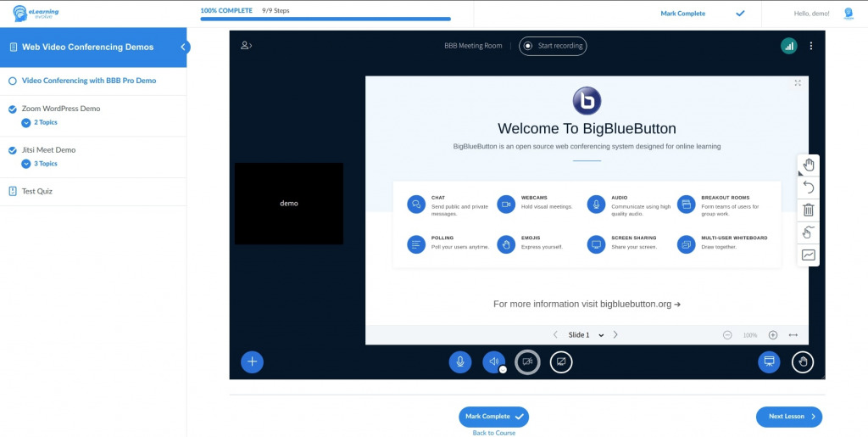Image resolution: width=868 pixels, height=437 pixels.
Task: Zoom in the slide with plus icon
Action: [x=773, y=335]
